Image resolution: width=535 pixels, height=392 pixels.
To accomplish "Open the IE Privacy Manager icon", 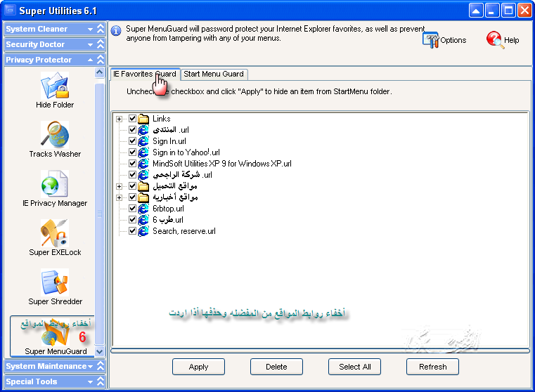I will [55, 184].
